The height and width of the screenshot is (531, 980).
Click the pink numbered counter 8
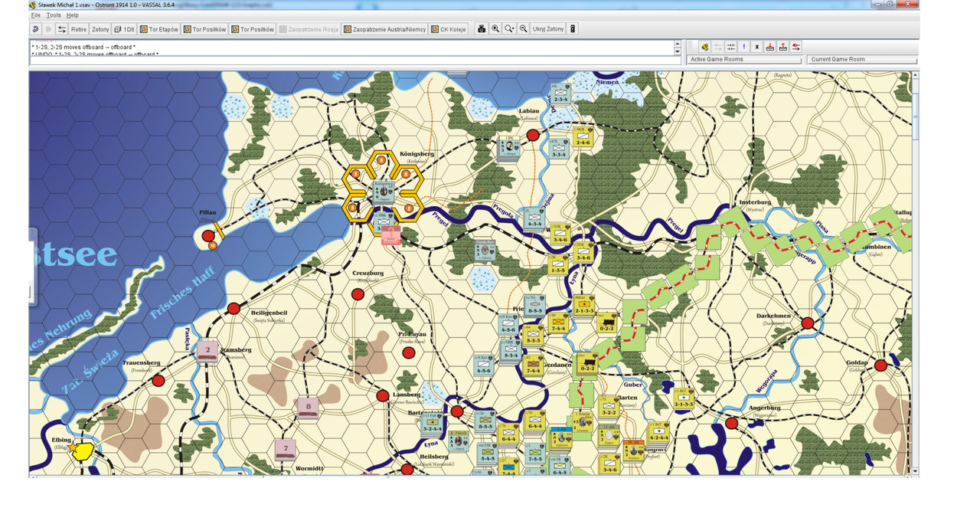click(308, 408)
